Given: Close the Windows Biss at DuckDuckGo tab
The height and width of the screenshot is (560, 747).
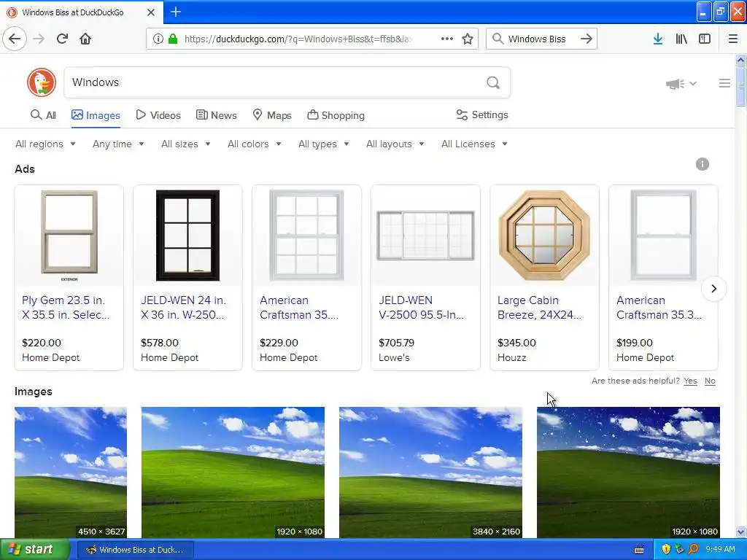Looking at the screenshot, I should coord(150,12).
